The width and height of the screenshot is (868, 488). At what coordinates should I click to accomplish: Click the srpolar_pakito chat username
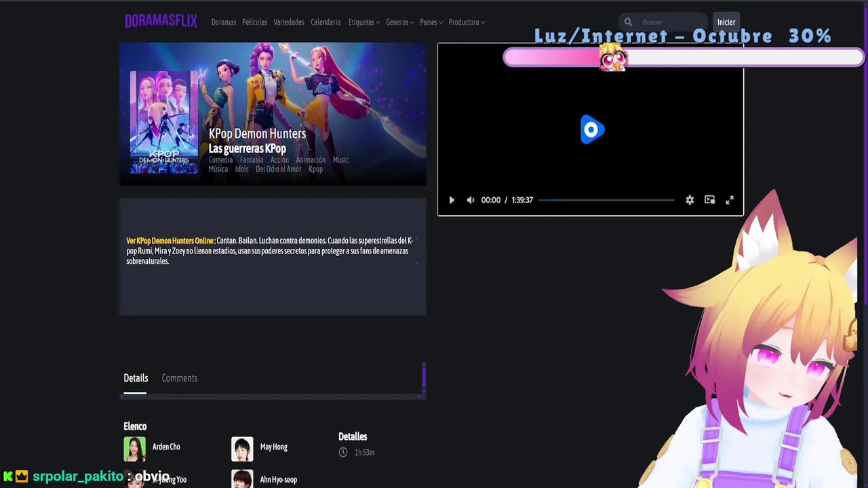click(x=78, y=476)
